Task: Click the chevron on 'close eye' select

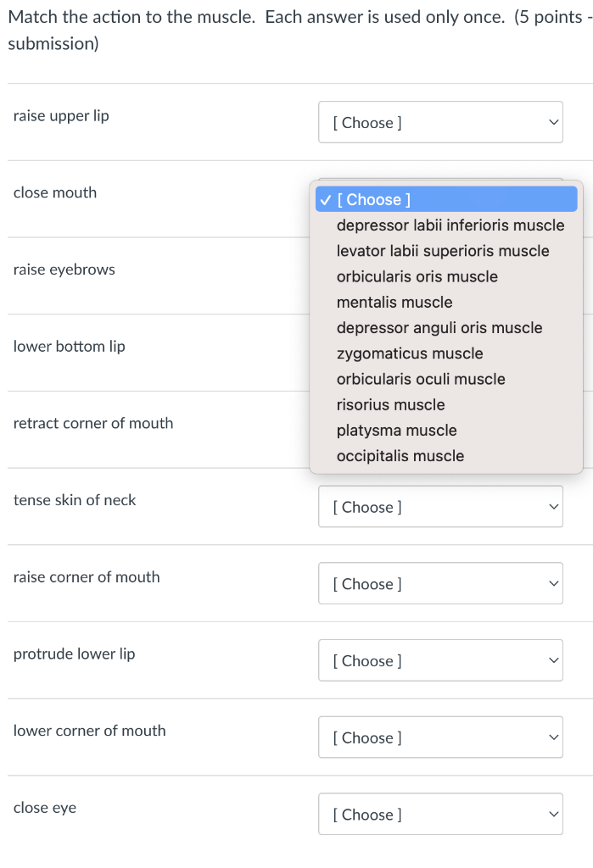Action: [553, 815]
